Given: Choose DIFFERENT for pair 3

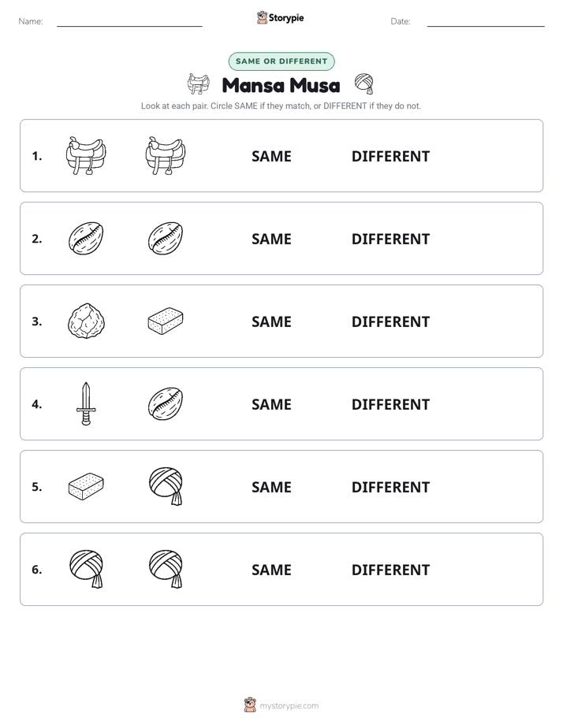Looking at the screenshot, I should 390,321.
